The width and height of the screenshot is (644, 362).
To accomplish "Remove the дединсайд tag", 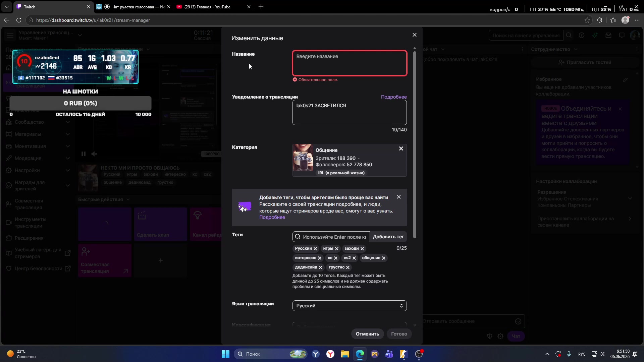I will pos(321,267).
